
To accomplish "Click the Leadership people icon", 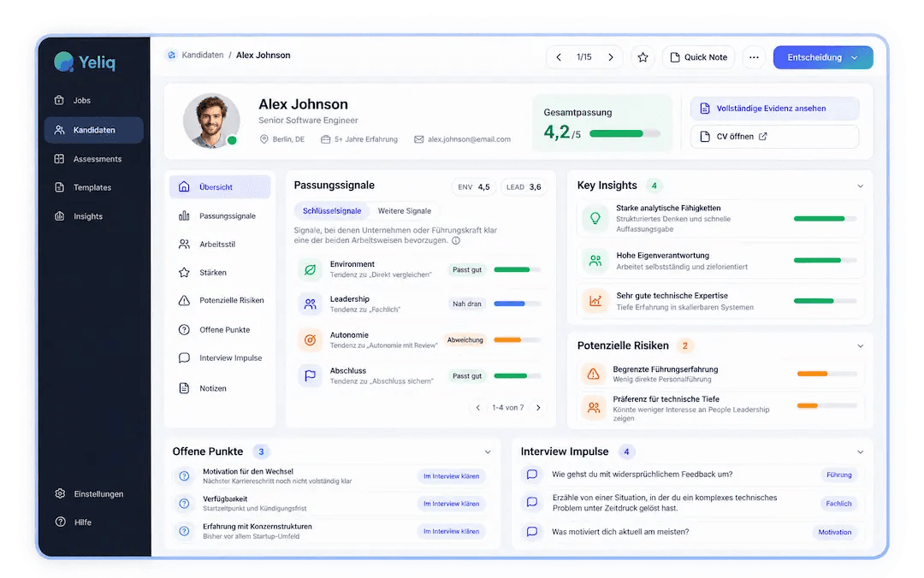I will coord(310,304).
